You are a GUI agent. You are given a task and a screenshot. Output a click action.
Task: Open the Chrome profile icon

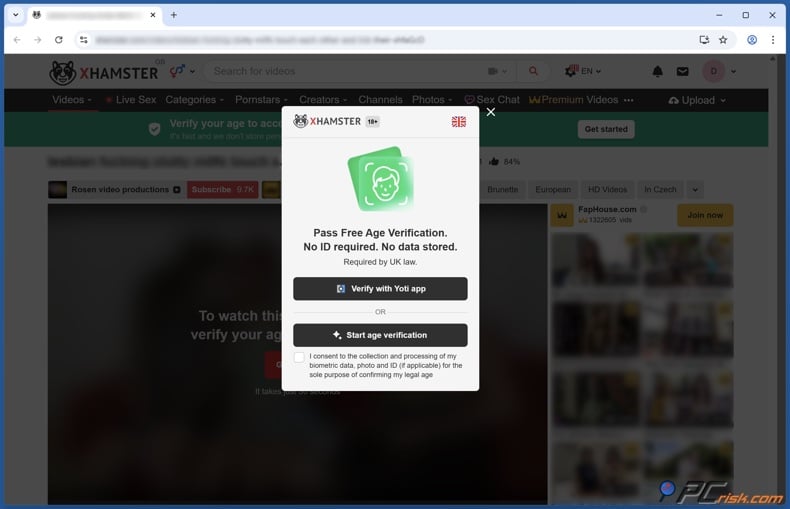pyautogui.click(x=752, y=40)
